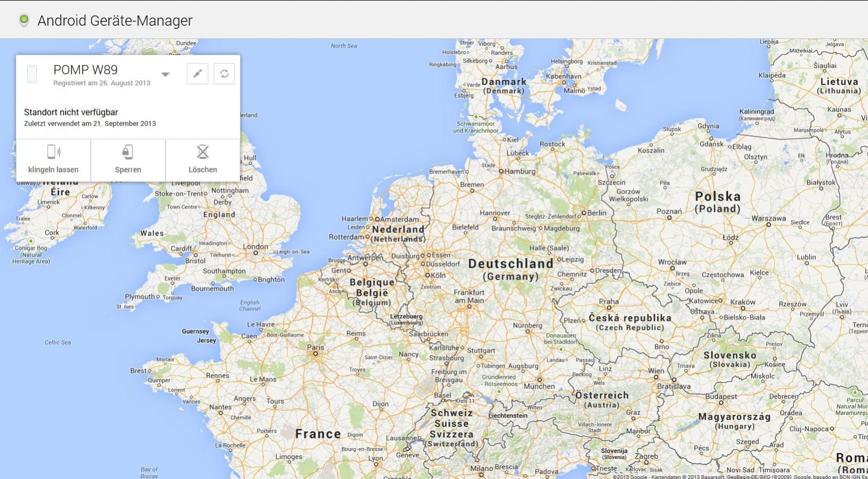The image size is (868, 479).
Task: Click the 'Kaliningrad' city label on map
Action: [x=756, y=111]
